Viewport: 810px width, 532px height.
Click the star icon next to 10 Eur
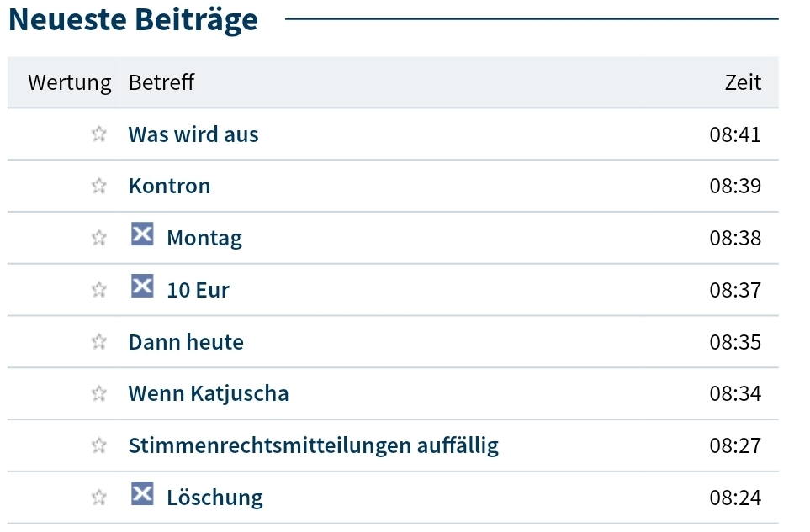tap(98, 288)
